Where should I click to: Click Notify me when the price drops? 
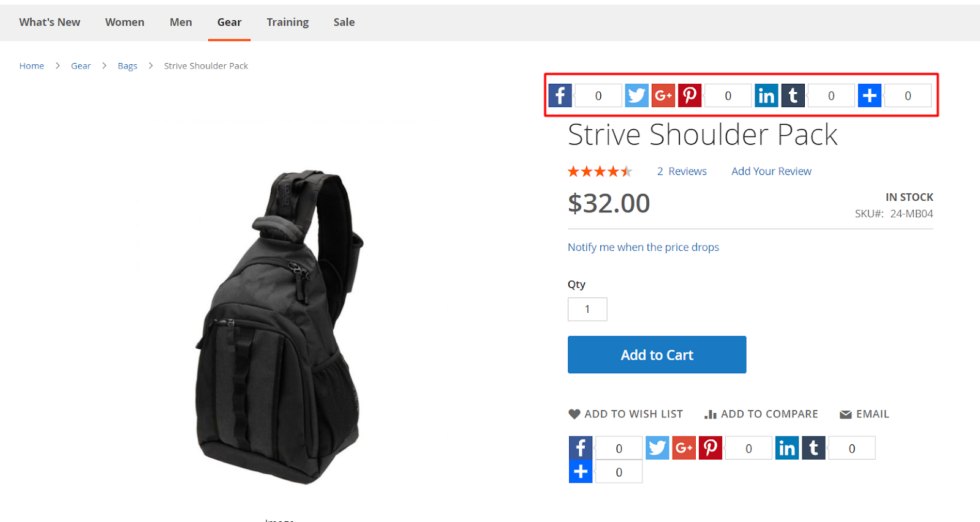point(643,247)
